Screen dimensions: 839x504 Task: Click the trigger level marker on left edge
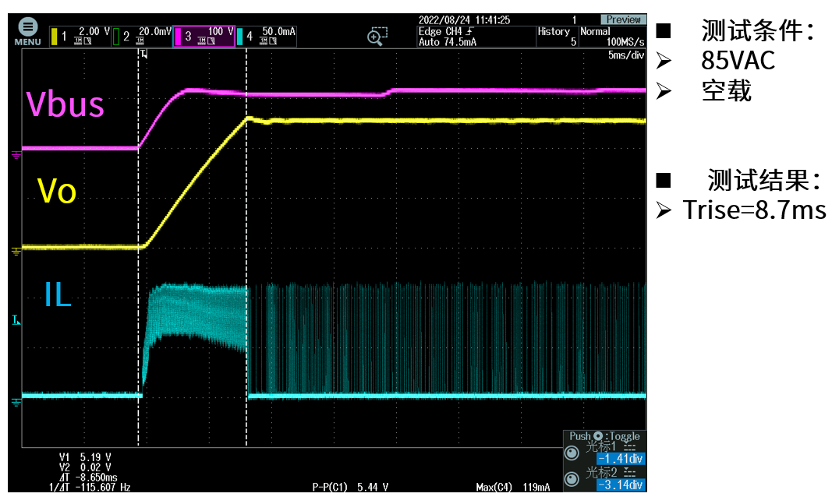click(16, 320)
